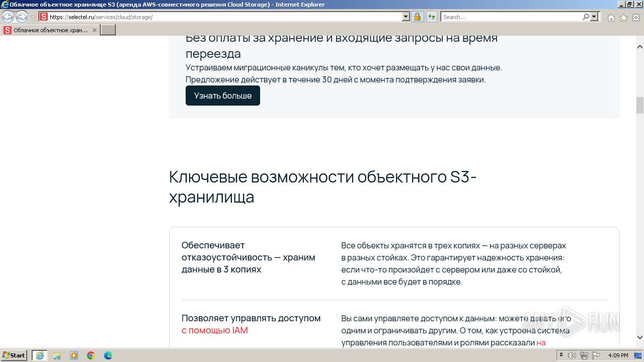Close the Облачное объектное хран... tab
Viewport: 644px width, 362px height.
pyautogui.click(x=94, y=30)
